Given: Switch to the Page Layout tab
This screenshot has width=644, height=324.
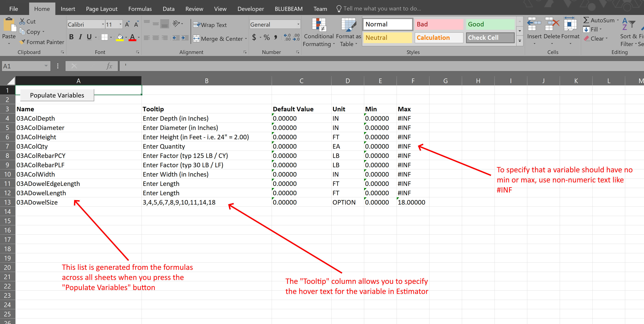Looking at the screenshot, I should coord(102,9).
